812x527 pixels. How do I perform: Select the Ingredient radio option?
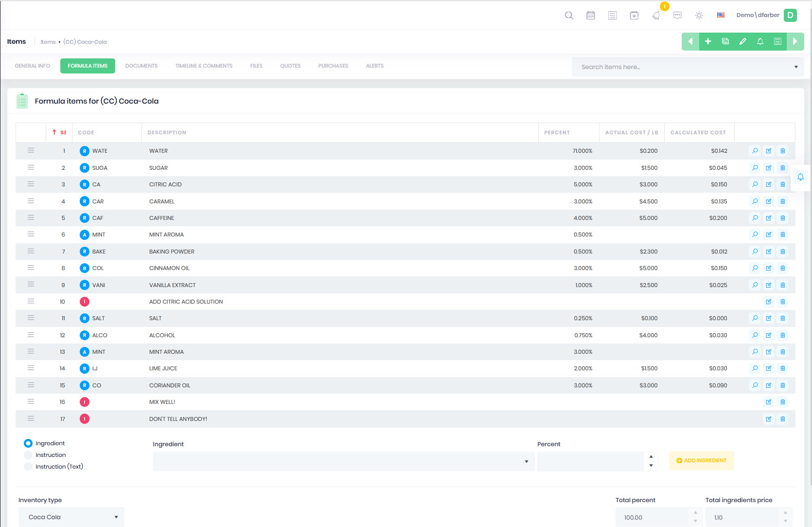[28, 443]
